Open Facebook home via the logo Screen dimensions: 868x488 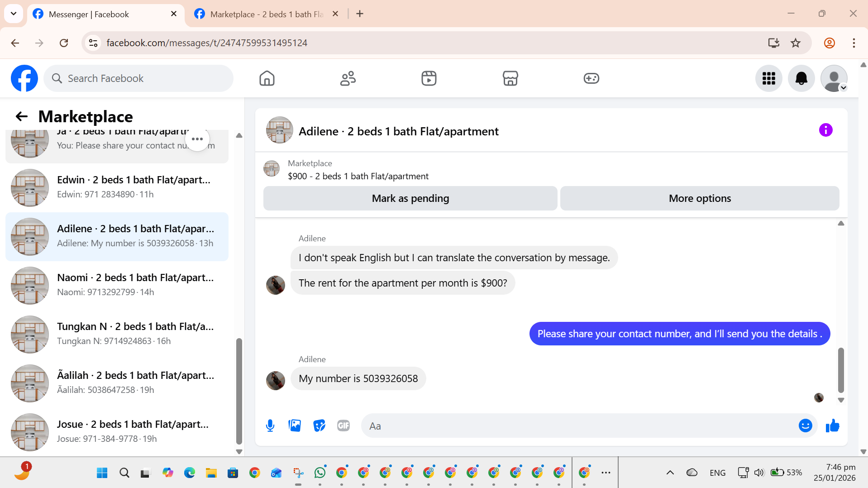[x=24, y=78]
